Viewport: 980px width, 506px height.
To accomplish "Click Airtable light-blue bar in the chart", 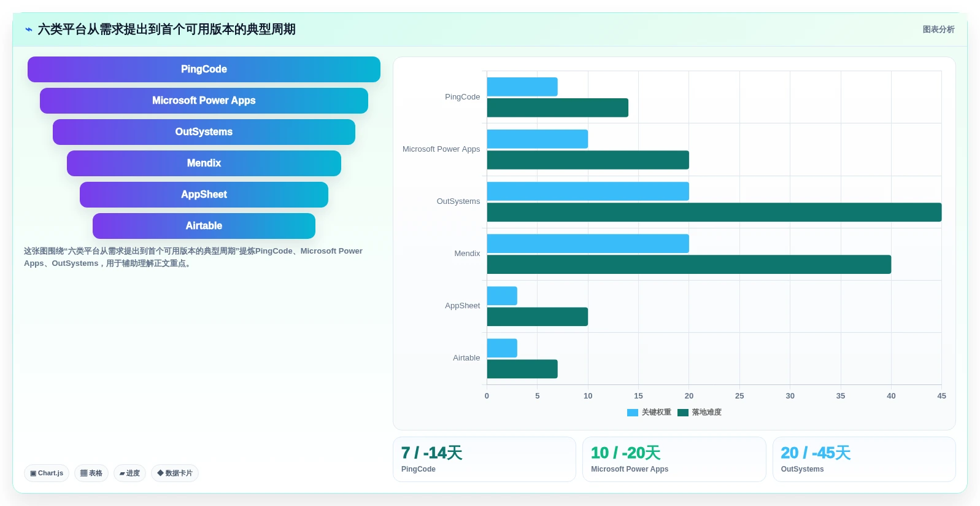I will pyautogui.click(x=502, y=348).
